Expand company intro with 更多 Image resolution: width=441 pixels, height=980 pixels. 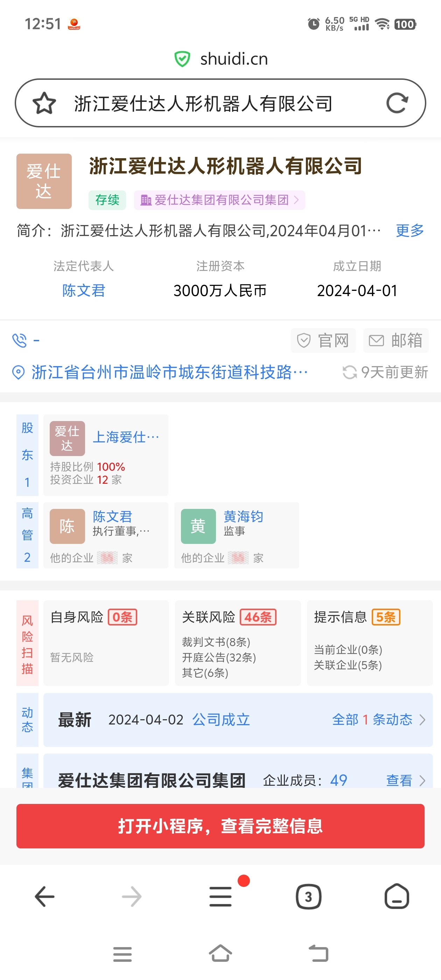click(410, 231)
